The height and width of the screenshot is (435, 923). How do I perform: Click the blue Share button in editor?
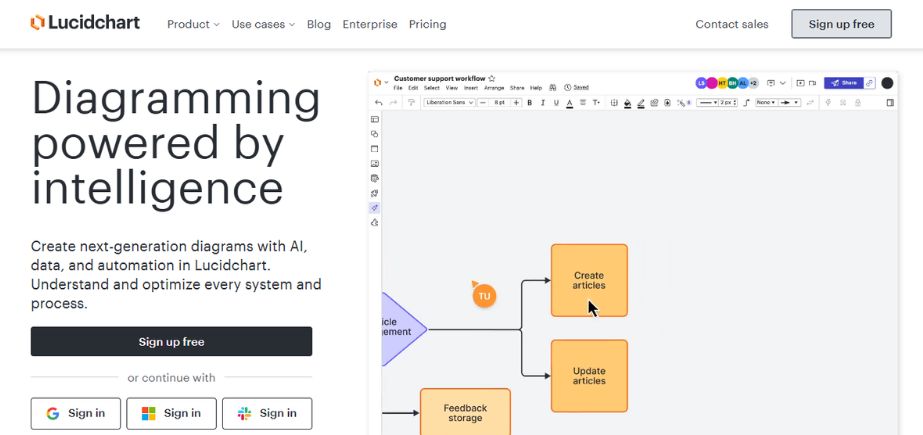(x=844, y=83)
